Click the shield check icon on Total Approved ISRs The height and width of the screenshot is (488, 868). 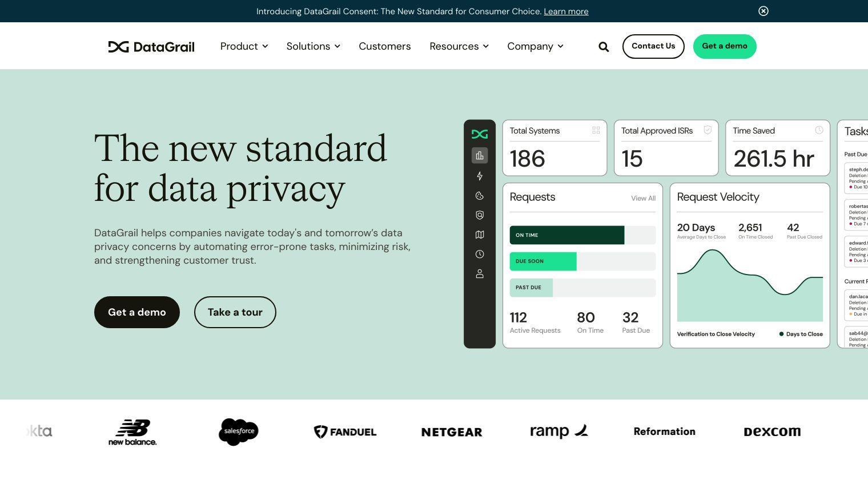(708, 130)
